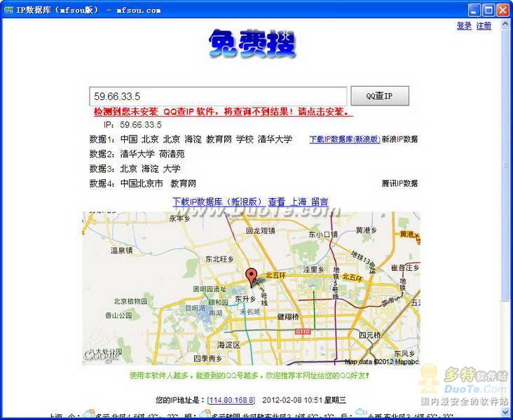Image resolution: width=513 pixels, height=420 pixels.
Task: Click the app icon in the title bar
Action: pyautogui.click(x=8, y=10)
